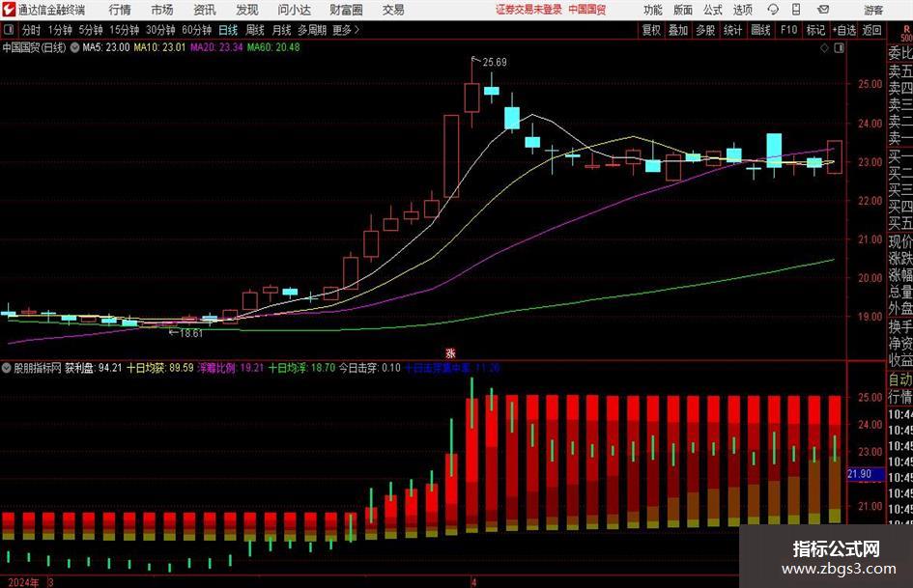Open the 多周期 multi-period view
Viewport: 913px width, 588px height.
click(x=311, y=30)
